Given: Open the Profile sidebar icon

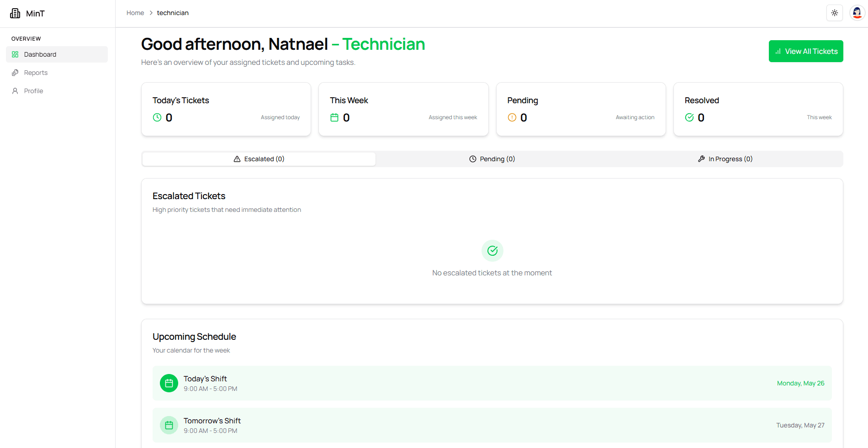Looking at the screenshot, I should click(16, 90).
